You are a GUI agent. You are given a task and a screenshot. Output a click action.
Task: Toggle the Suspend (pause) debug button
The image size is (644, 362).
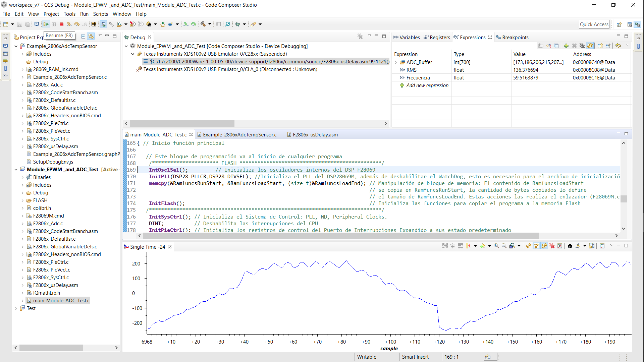[x=54, y=24]
